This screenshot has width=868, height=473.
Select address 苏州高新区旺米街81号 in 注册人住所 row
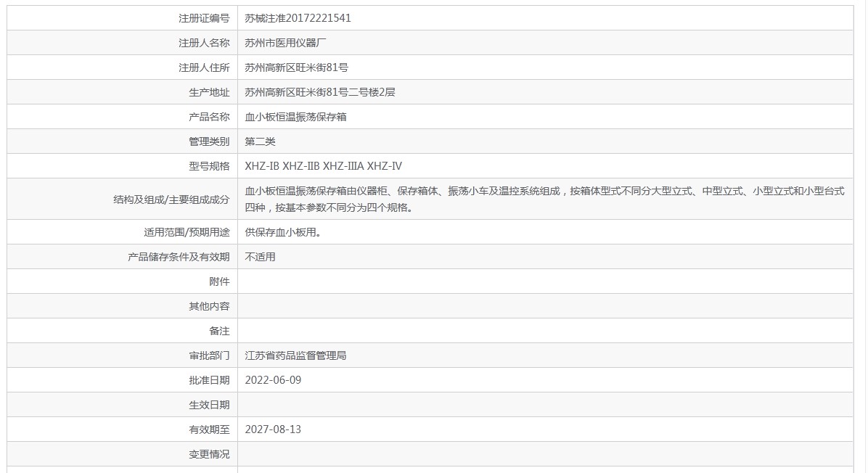pos(297,67)
